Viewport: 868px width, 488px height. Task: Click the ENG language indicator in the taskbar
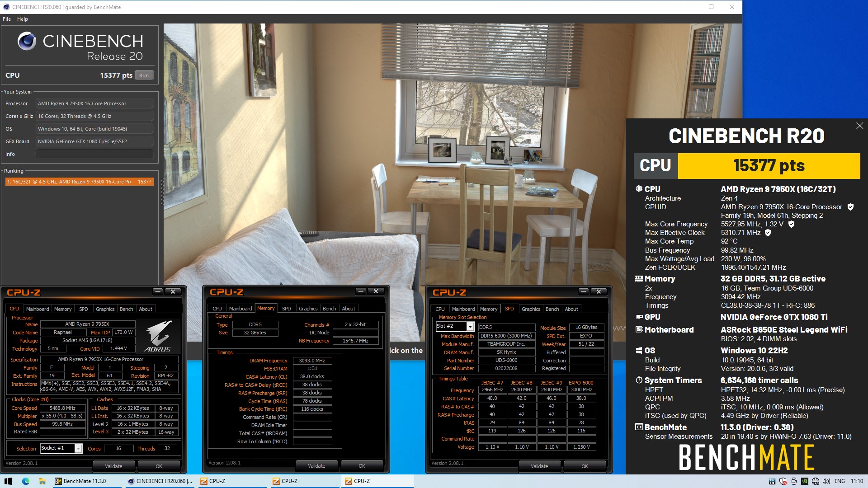click(840, 481)
